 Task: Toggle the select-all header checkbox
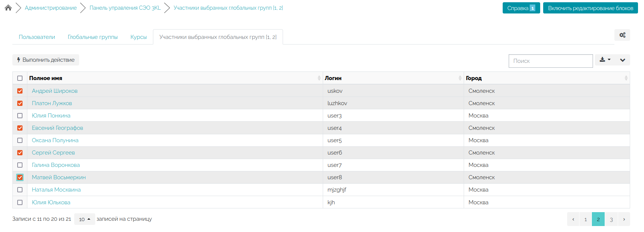20,78
